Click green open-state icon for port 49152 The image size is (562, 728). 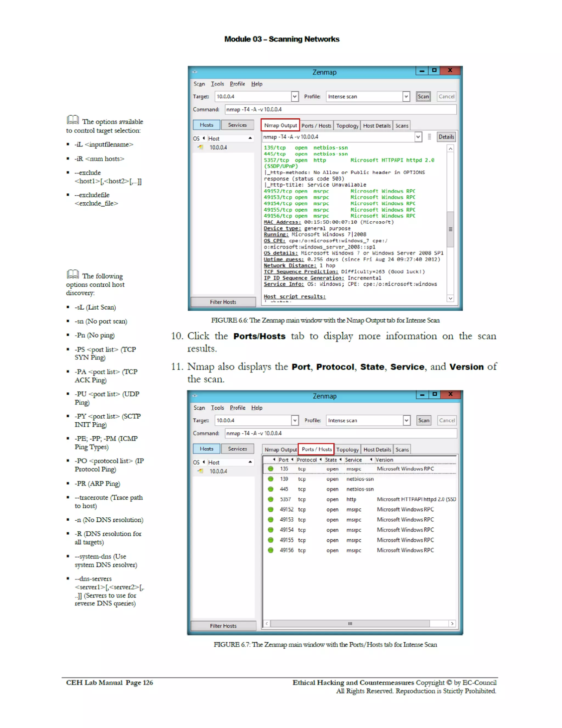click(x=271, y=509)
